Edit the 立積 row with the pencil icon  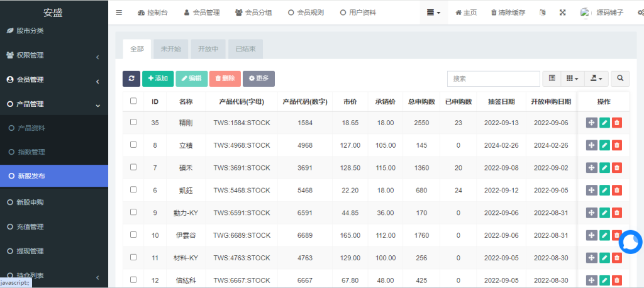tap(604, 145)
